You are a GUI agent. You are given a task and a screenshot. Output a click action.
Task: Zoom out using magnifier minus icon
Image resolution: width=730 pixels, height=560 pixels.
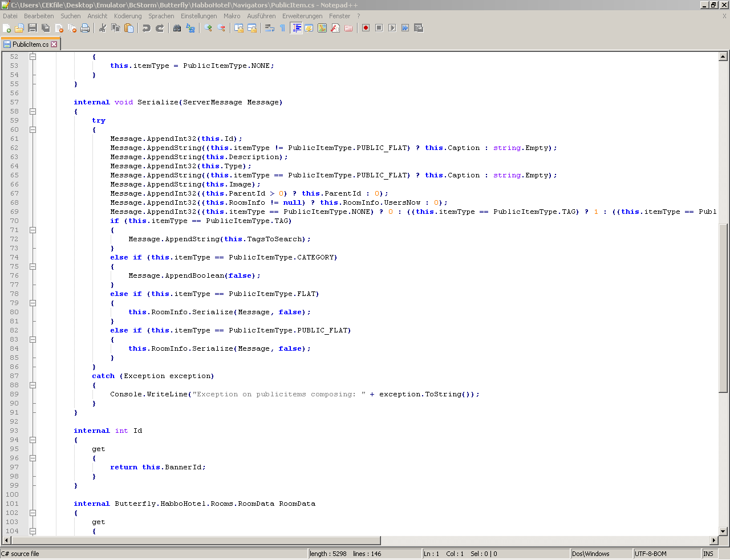[x=221, y=28]
